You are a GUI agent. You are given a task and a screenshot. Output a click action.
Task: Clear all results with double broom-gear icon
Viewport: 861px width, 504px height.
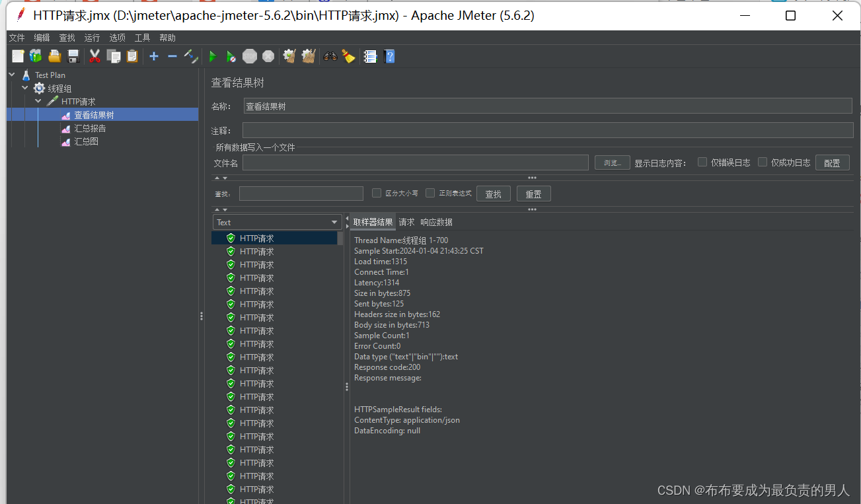click(x=308, y=56)
